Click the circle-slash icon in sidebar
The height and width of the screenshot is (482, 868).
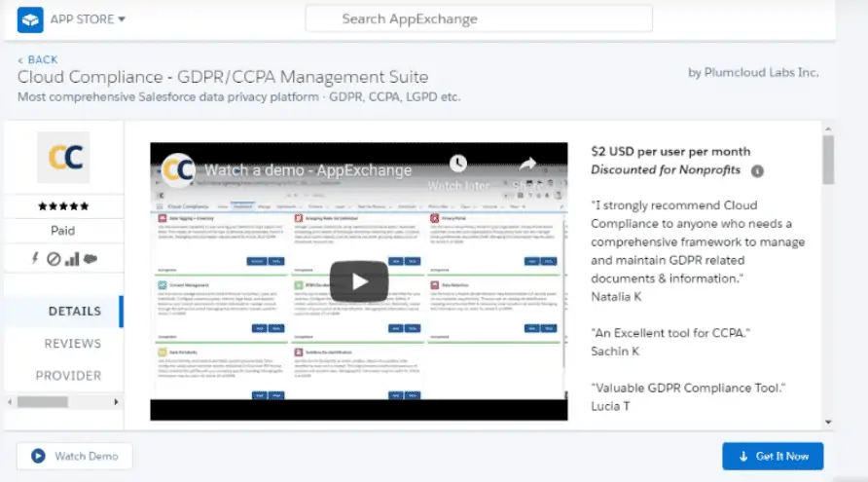tap(54, 259)
